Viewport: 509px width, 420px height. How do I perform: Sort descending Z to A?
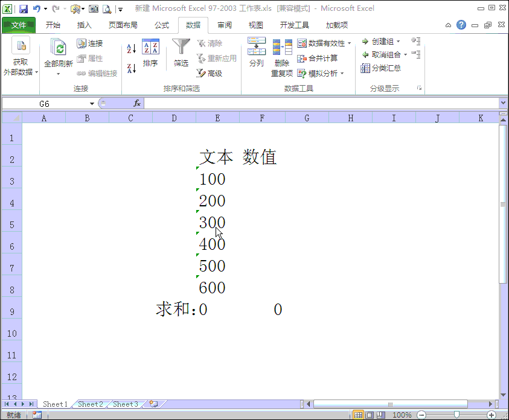(x=132, y=68)
